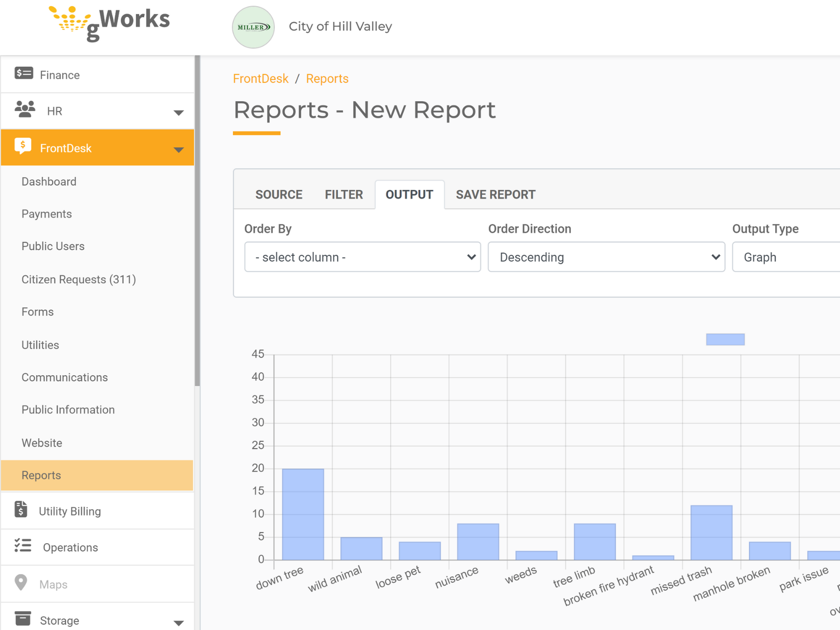The width and height of the screenshot is (840, 630).
Task: Open the SAVE REPORT tab
Action: [x=495, y=194]
